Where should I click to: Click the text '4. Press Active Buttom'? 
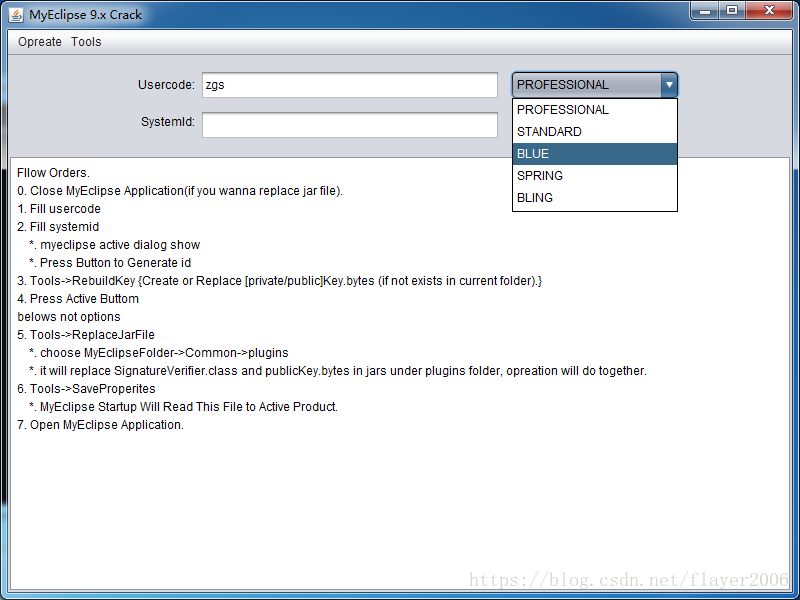pos(78,298)
